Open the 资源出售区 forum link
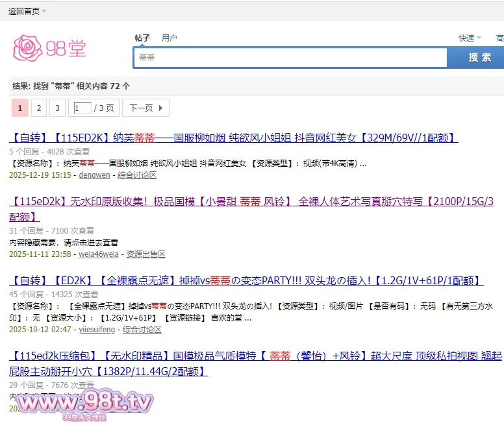The image size is (504, 427). pyautogui.click(x=146, y=254)
